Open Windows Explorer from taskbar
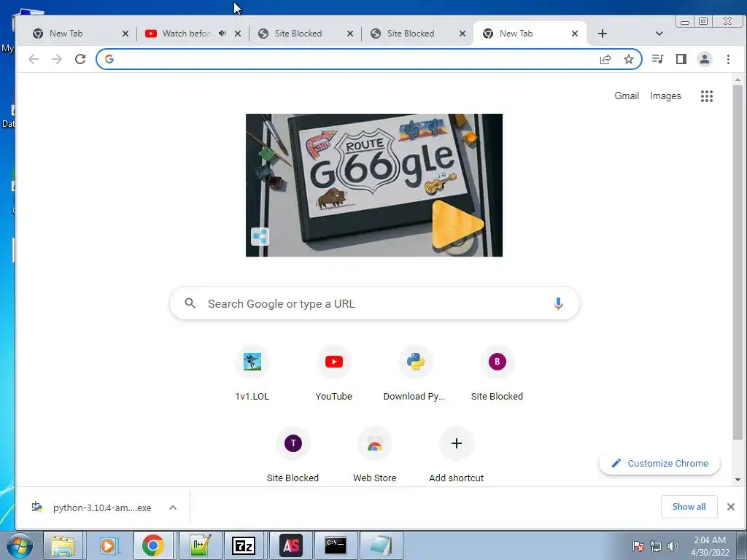 pyautogui.click(x=63, y=545)
